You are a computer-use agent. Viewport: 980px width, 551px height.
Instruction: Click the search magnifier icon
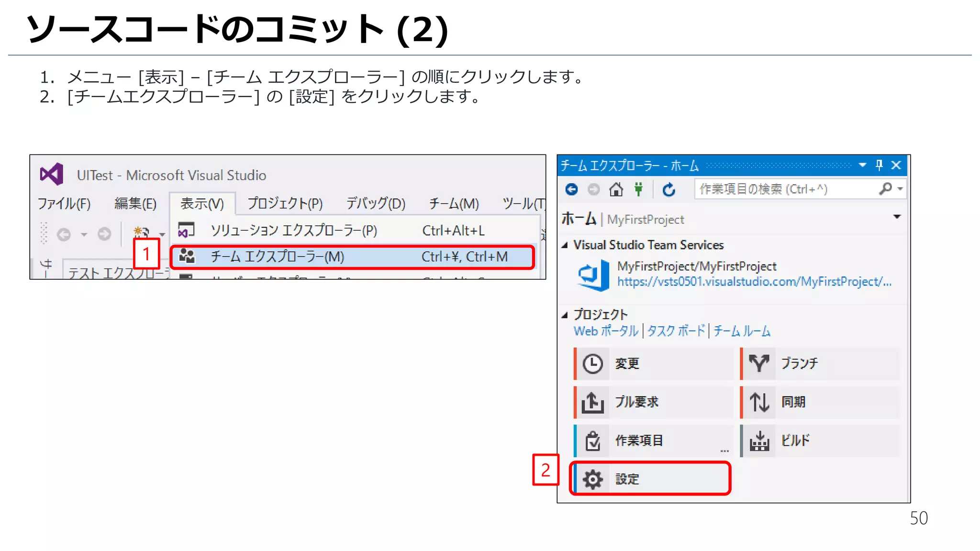[x=885, y=188]
